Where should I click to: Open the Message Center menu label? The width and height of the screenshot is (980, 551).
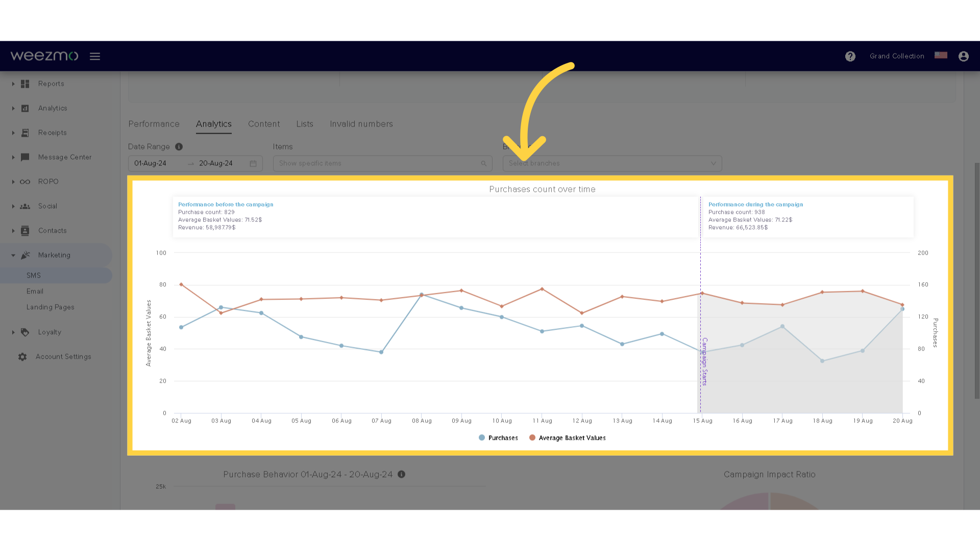click(65, 157)
